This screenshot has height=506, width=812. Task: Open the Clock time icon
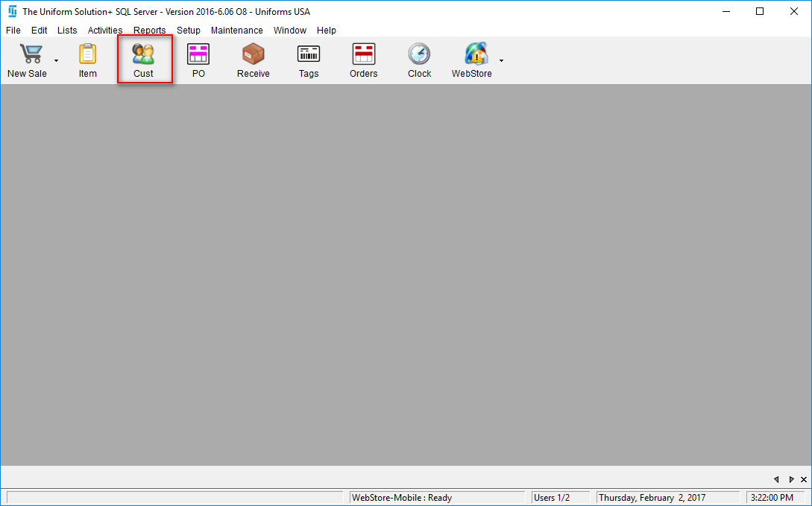coord(419,60)
